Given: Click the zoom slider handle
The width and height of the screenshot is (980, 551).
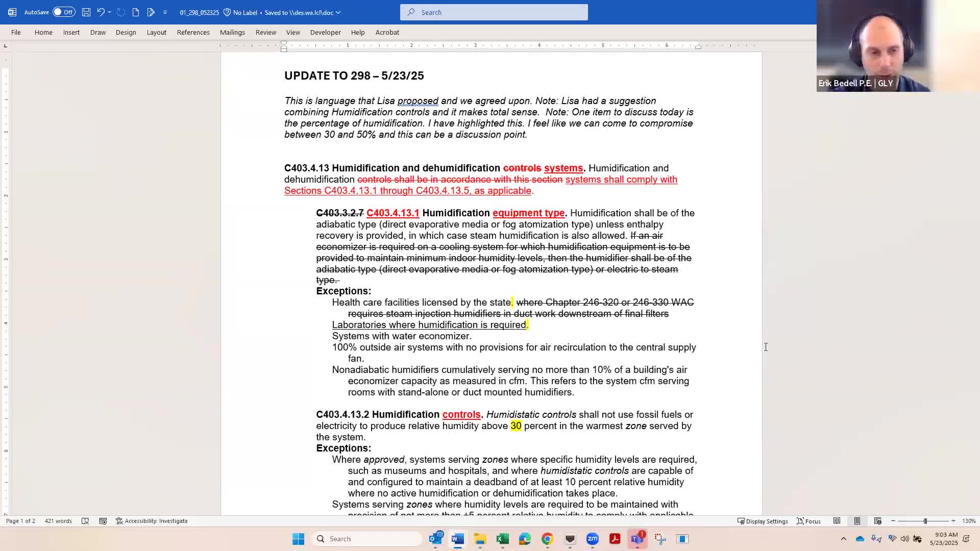Looking at the screenshot, I should pos(925,521).
